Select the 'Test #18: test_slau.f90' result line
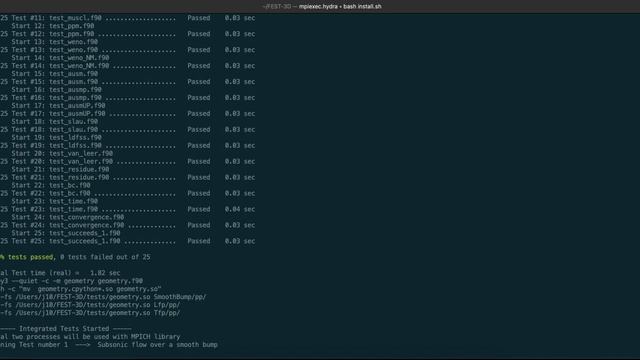This screenshot has height=360, width=640. [x=128, y=129]
